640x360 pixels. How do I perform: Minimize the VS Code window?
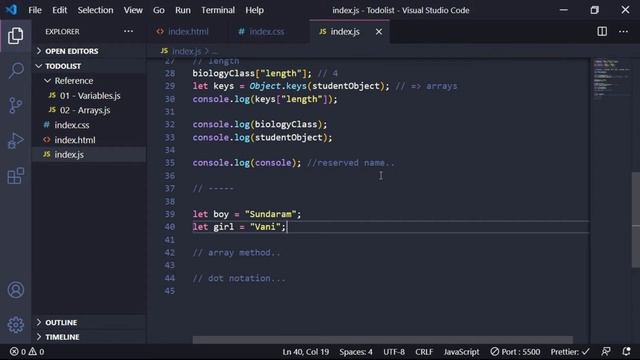pos(564,10)
